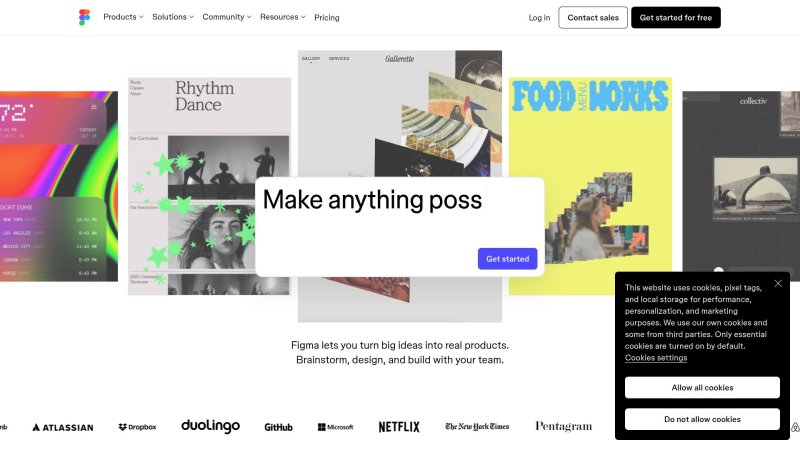Image resolution: width=800 pixels, height=450 pixels.
Task: Open the Solutions dropdown
Action: tap(173, 17)
